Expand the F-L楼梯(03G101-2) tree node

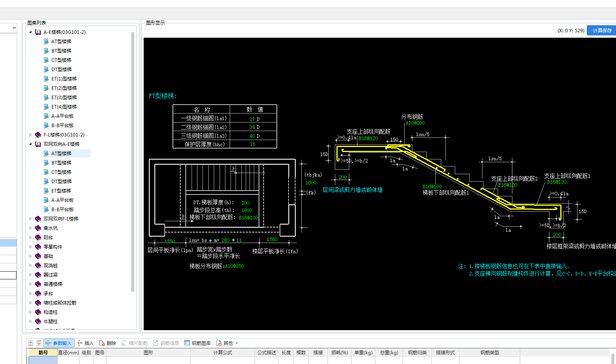click(x=30, y=135)
